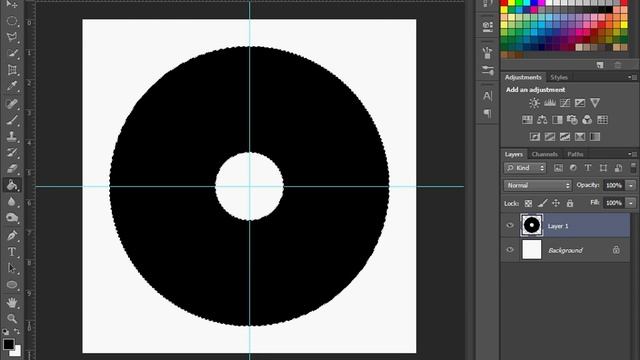Select the Sponge tool below the Blur drop
The image size is (640, 360).
click(x=12, y=218)
